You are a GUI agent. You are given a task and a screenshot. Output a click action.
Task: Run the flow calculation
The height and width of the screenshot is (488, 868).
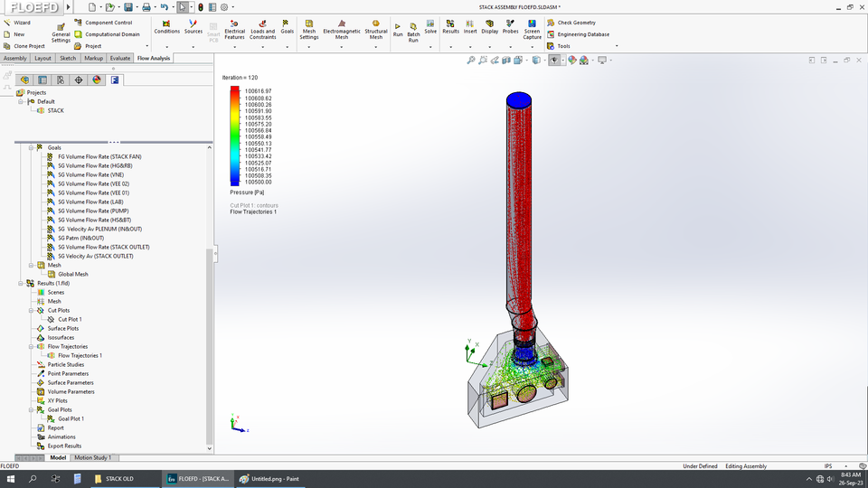pos(398,30)
